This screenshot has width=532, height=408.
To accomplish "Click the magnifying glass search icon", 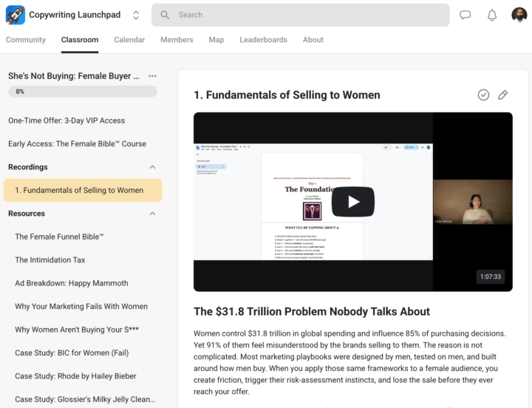I will (165, 15).
